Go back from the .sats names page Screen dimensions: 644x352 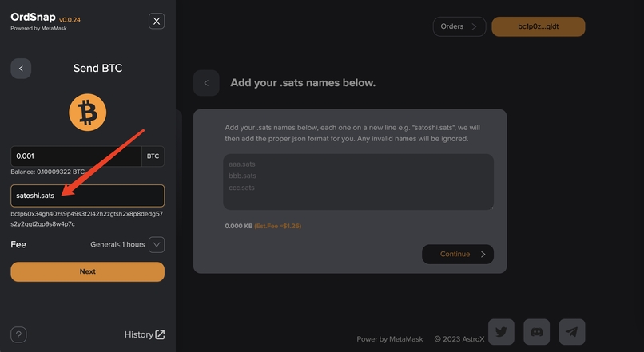point(206,83)
